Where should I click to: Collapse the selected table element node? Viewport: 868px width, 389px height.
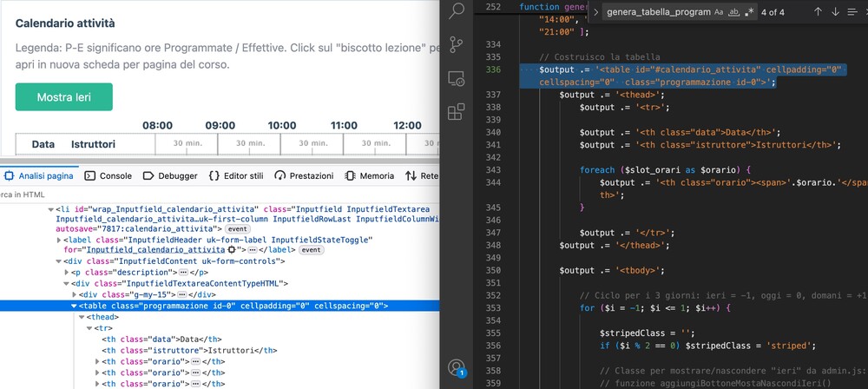[74, 306]
